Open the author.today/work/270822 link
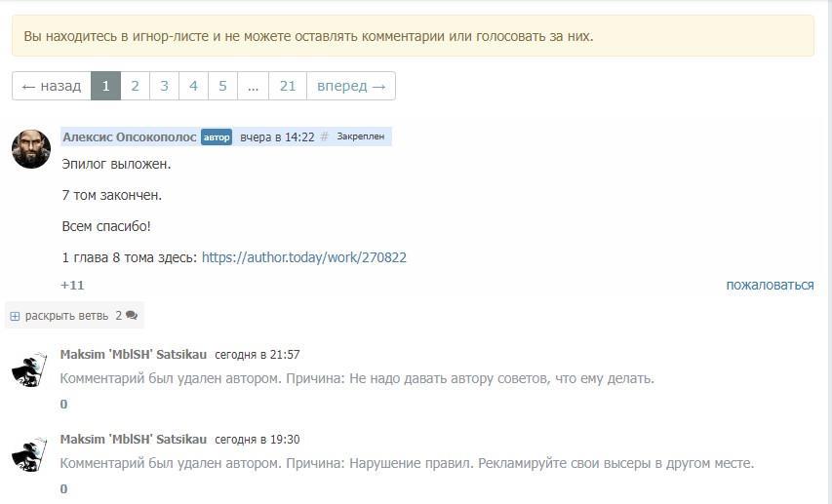Viewport: 832px width, 504px height. pyautogui.click(x=304, y=257)
